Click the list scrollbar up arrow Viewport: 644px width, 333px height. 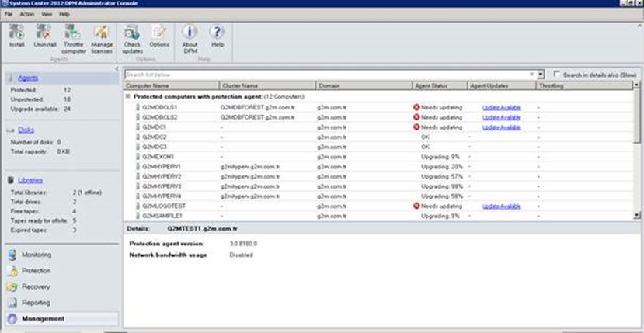click(636, 85)
